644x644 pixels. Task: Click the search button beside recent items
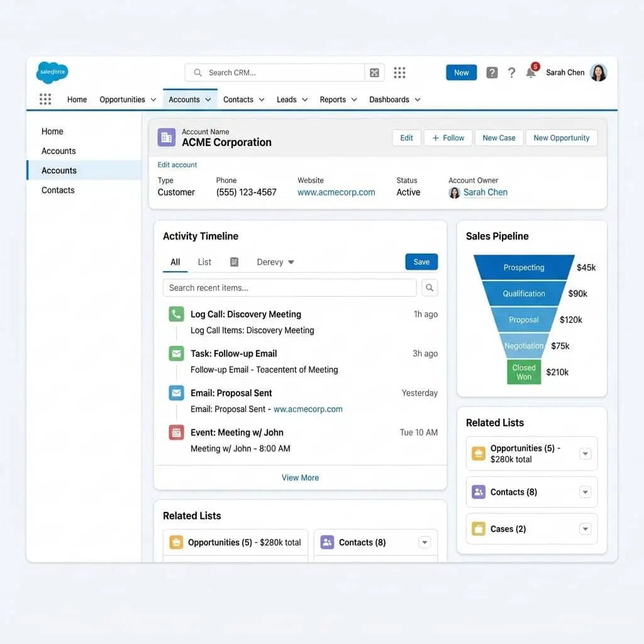(430, 287)
